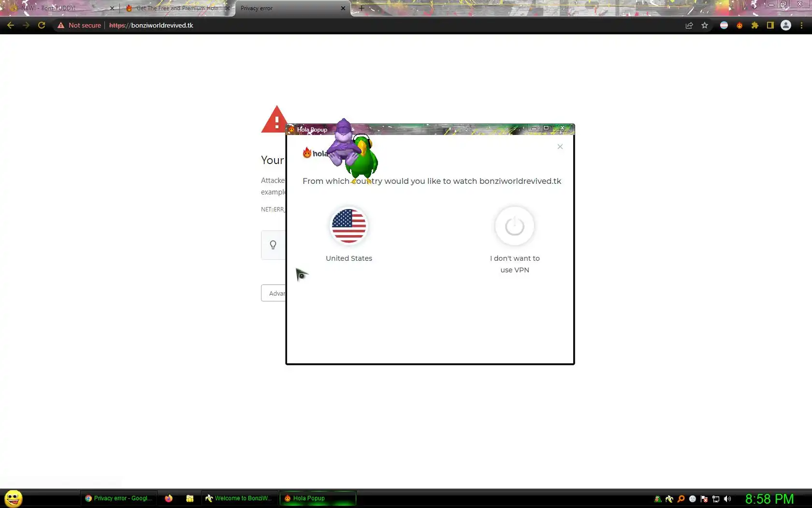This screenshot has width=812, height=508.
Task: Switch to Welcome to BonziW... taskbar item
Action: coord(239,498)
